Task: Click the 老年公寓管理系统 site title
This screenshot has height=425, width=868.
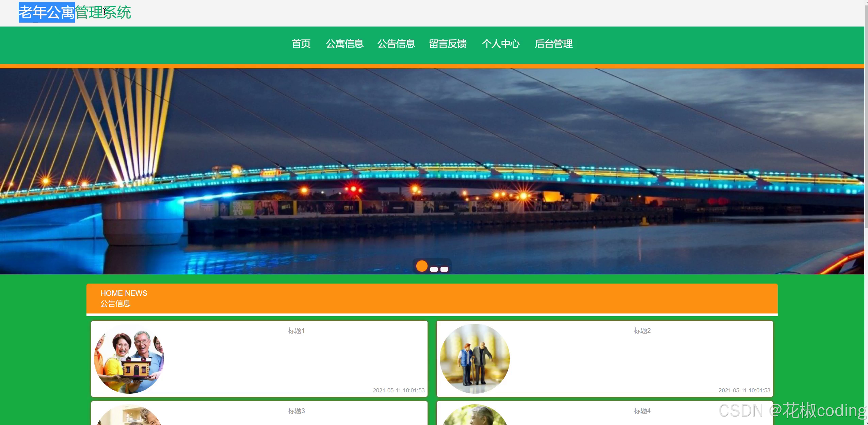Action: [75, 13]
